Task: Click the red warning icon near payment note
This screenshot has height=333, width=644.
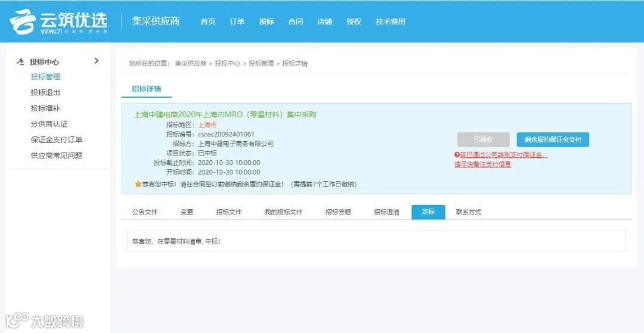Action: point(457,155)
